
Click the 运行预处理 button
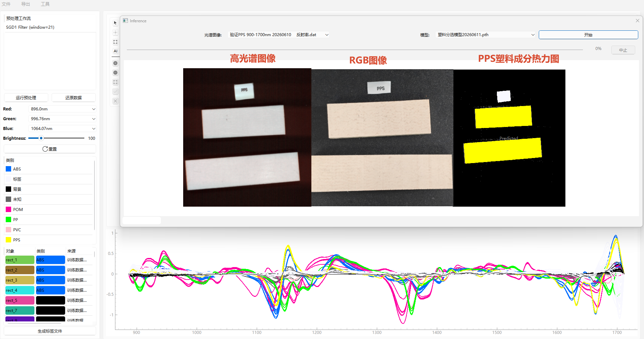(26, 98)
